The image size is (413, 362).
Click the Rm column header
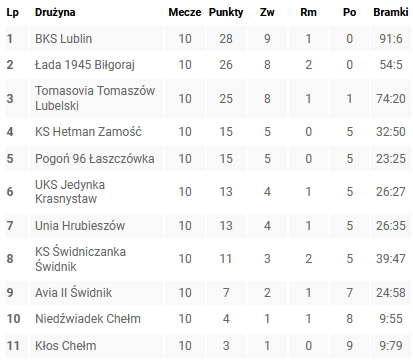(308, 12)
